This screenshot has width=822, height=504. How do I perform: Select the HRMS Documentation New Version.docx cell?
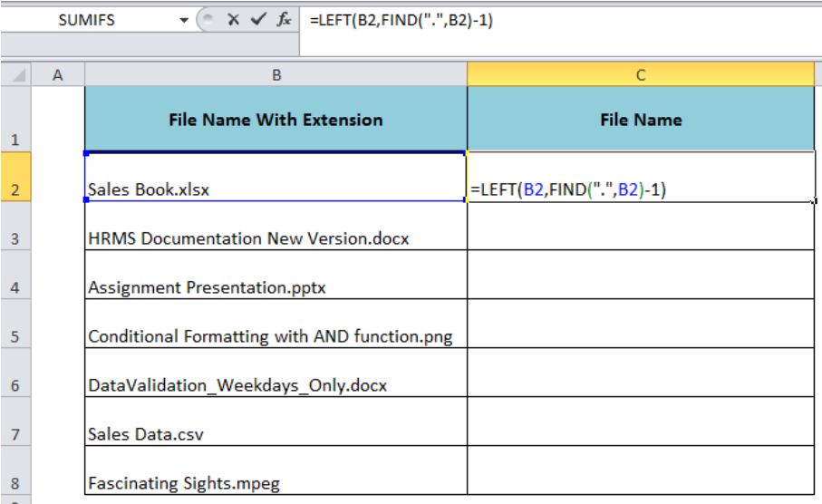point(276,226)
